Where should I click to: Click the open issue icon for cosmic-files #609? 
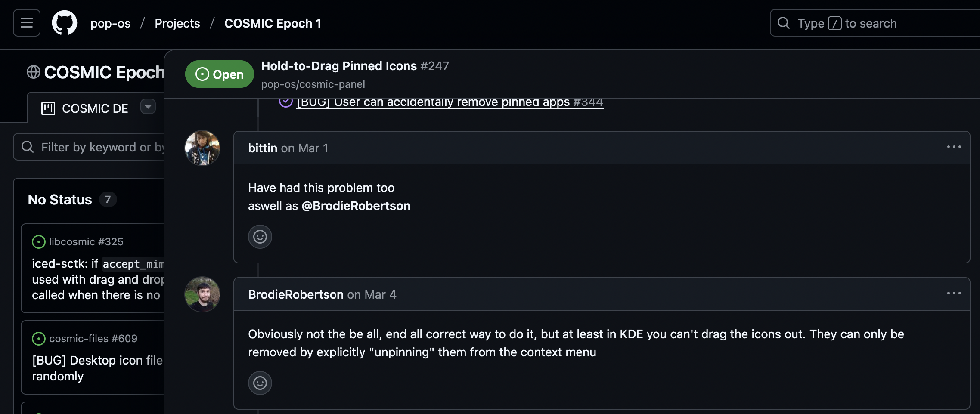(x=39, y=339)
